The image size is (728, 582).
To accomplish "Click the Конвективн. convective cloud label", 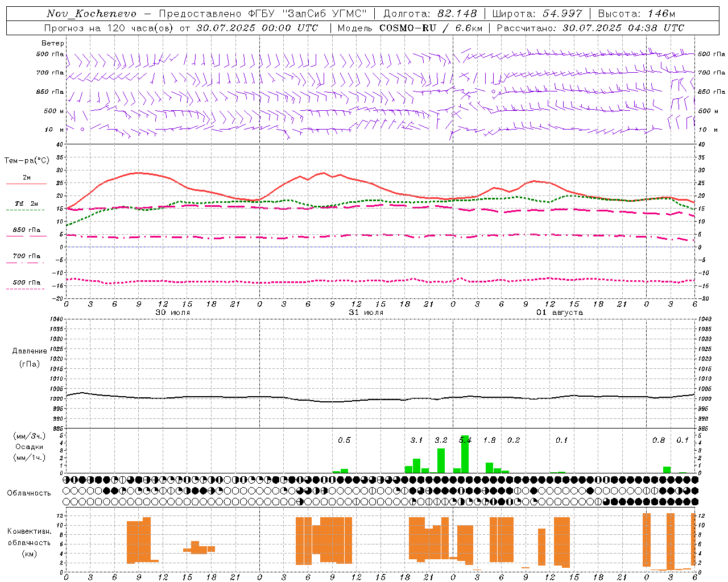I will click(x=30, y=531).
